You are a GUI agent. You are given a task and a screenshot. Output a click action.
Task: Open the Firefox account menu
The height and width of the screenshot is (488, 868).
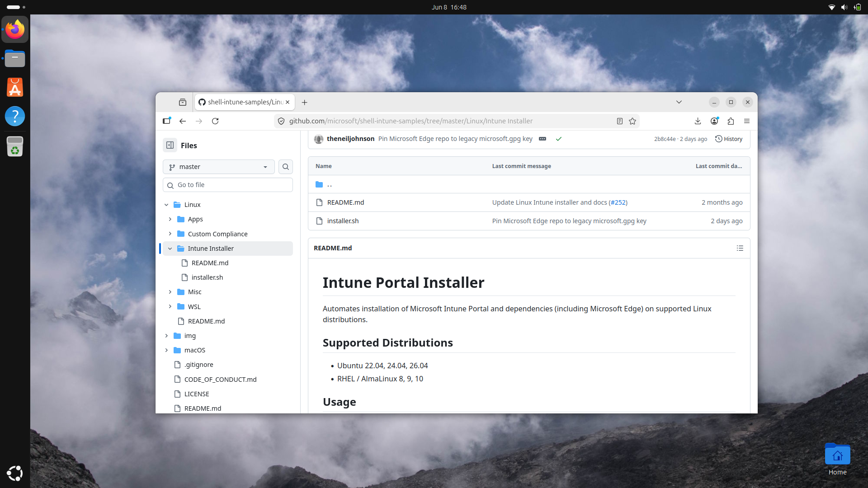click(x=714, y=121)
